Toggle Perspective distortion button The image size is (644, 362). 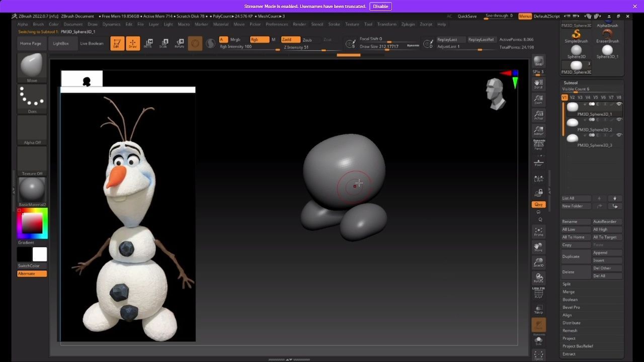538,145
